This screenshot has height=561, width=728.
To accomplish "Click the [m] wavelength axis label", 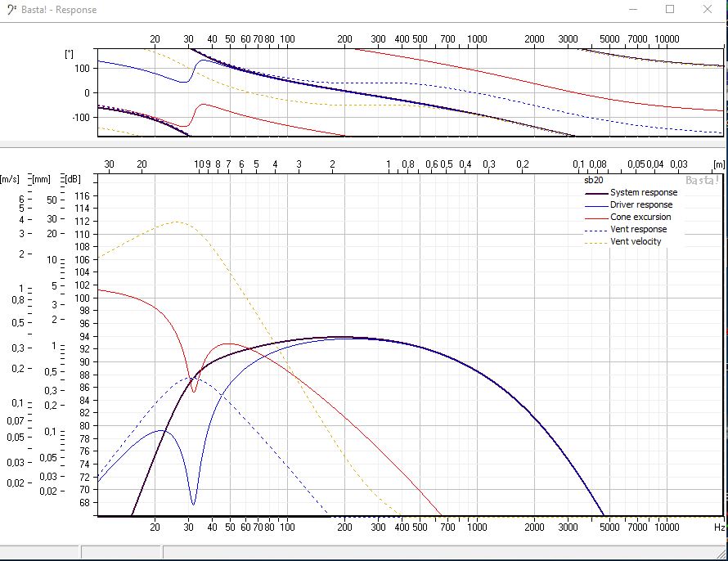I will pyautogui.click(x=719, y=164).
